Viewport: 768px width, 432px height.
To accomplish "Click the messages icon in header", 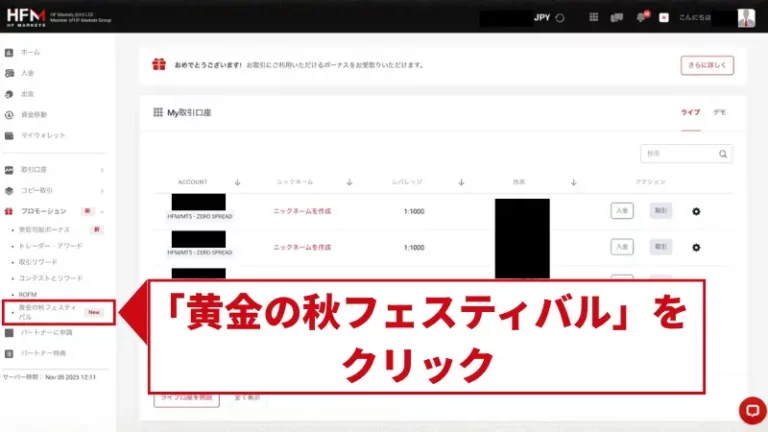I will 617,17.
